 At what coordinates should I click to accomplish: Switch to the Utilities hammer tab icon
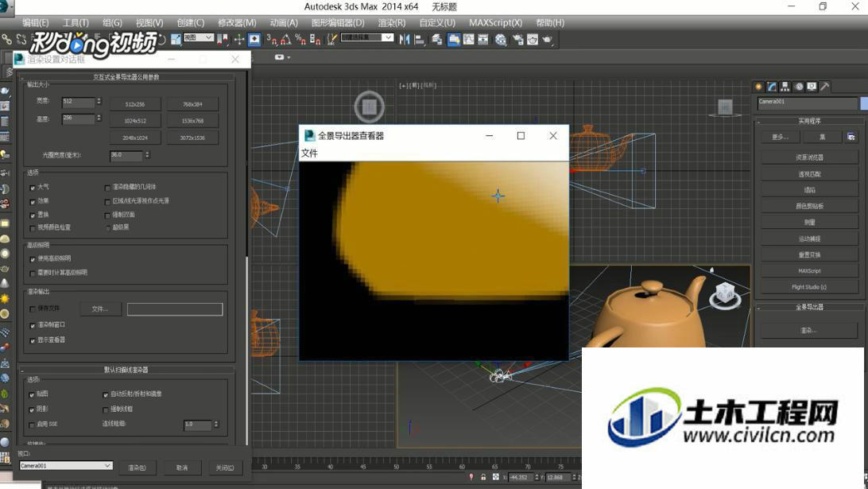(x=825, y=87)
